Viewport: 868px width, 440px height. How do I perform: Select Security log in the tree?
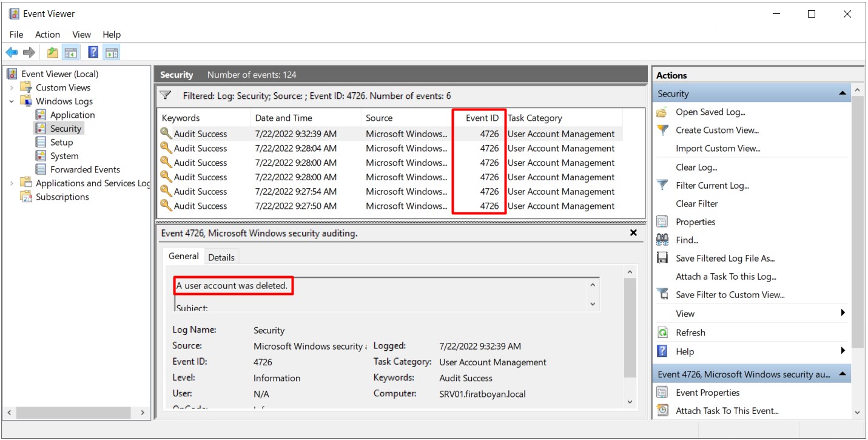click(x=66, y=129)
